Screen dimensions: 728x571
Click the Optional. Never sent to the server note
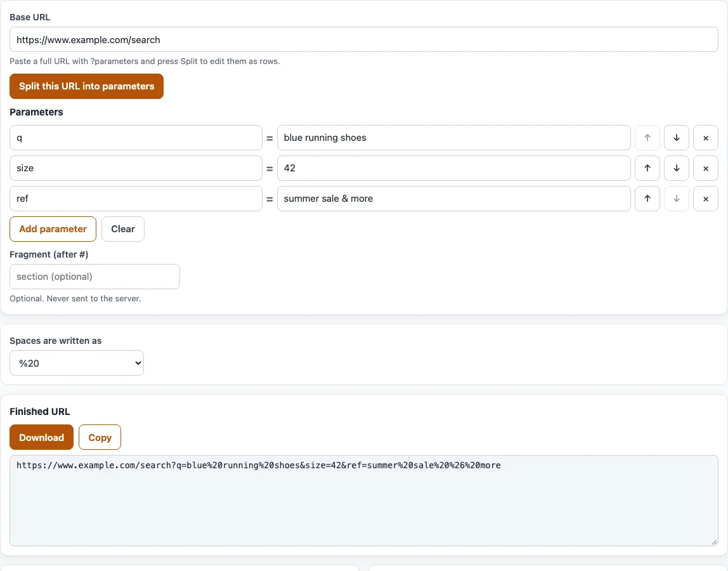[x=75, y=298]
